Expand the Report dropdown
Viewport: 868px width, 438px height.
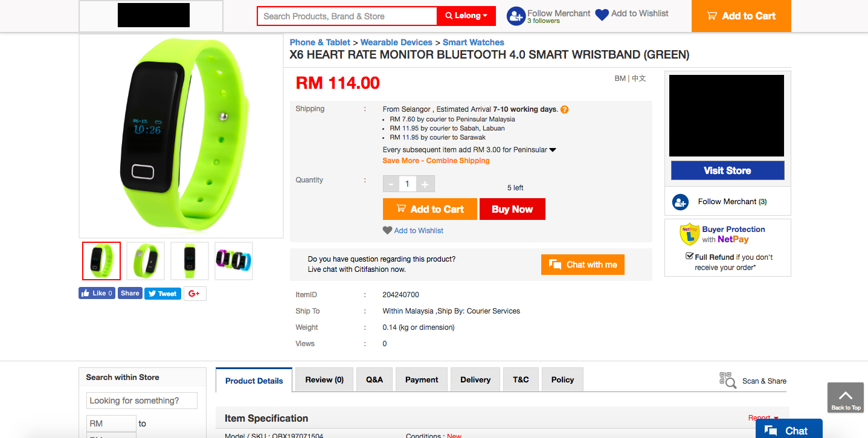click(764, 418)
